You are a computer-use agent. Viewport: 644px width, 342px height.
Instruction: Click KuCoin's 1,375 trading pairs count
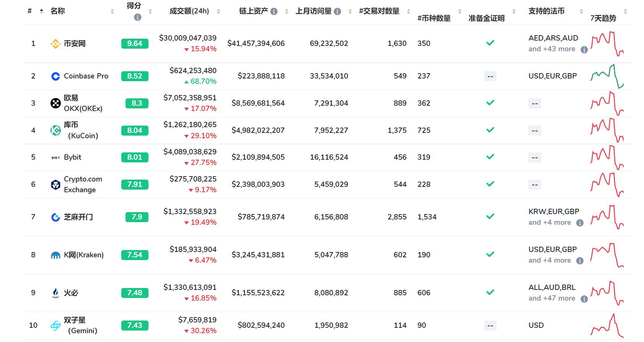coord(397,130)
